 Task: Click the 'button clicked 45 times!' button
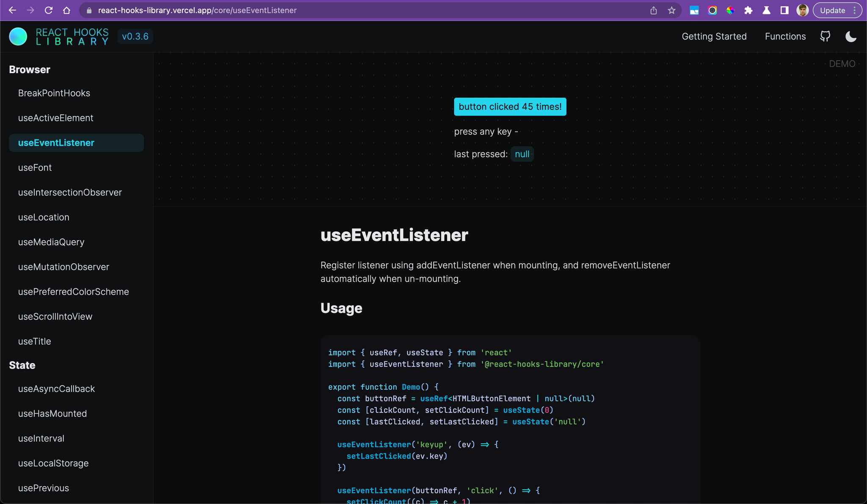click(510, 107)
